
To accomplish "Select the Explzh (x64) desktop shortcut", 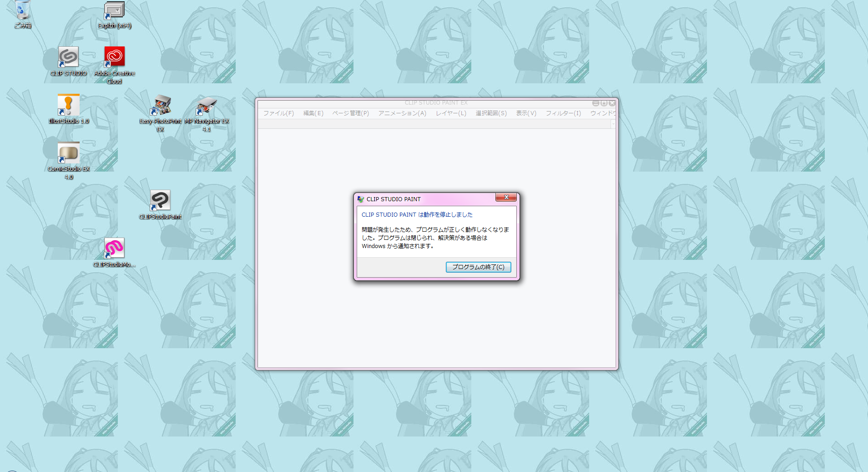I will tap(114, 15).
